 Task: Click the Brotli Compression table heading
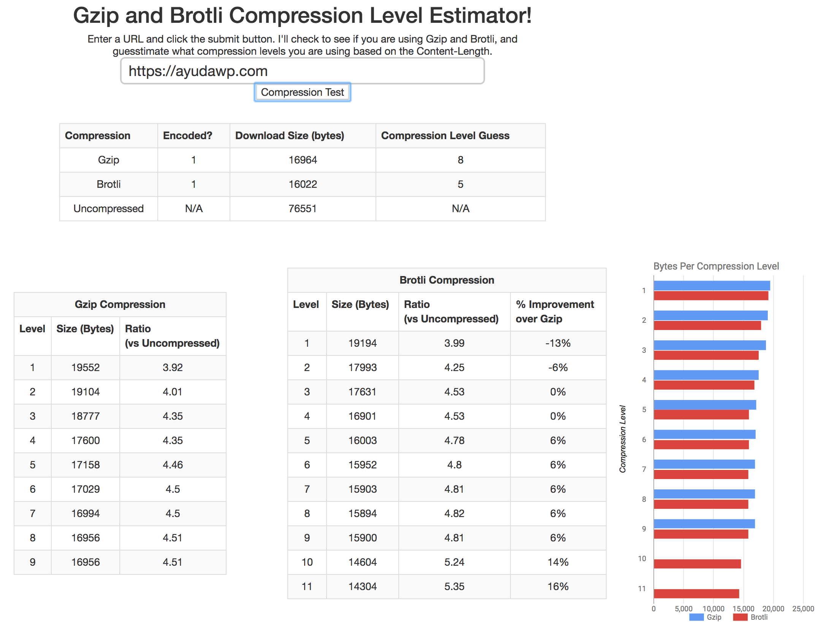click(446, 280)
